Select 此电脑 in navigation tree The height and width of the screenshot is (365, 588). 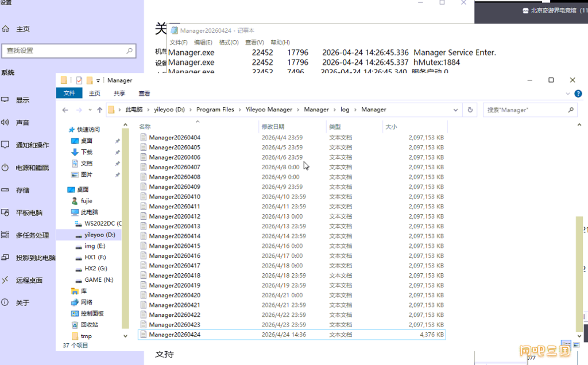click(89, 212)
